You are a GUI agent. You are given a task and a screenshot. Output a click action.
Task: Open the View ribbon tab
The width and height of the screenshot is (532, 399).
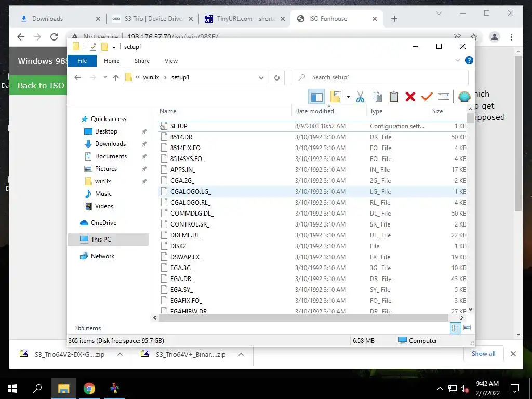point(171,61)
